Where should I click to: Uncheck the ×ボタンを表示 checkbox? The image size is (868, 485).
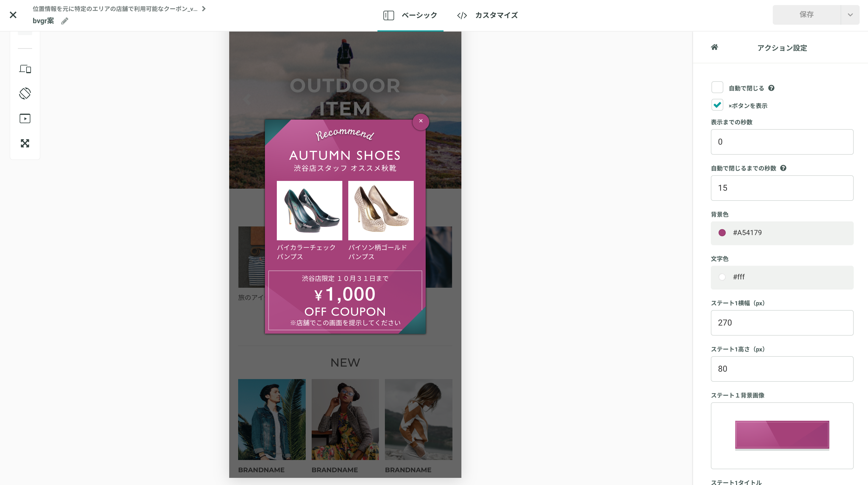[x=717, y=105]
